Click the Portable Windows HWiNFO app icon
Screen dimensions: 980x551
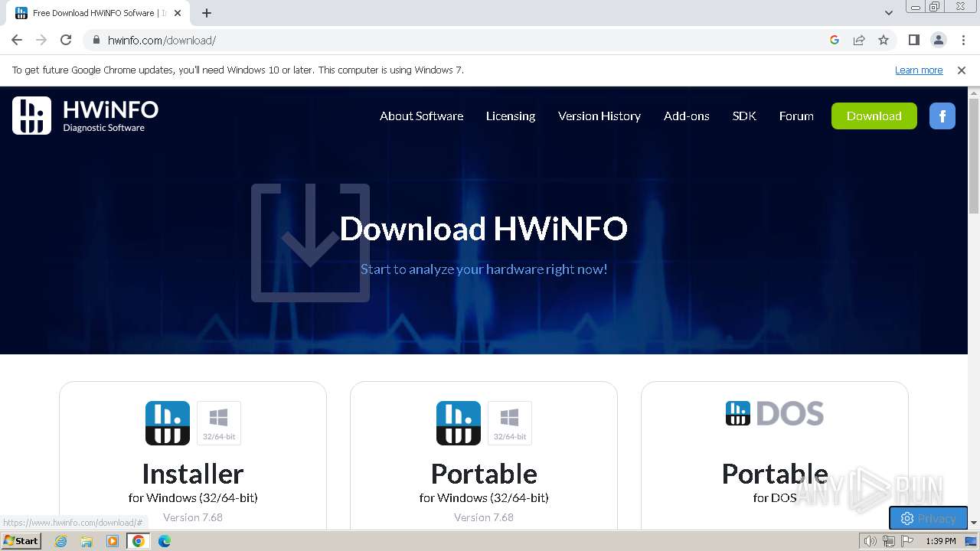(459, 423)
